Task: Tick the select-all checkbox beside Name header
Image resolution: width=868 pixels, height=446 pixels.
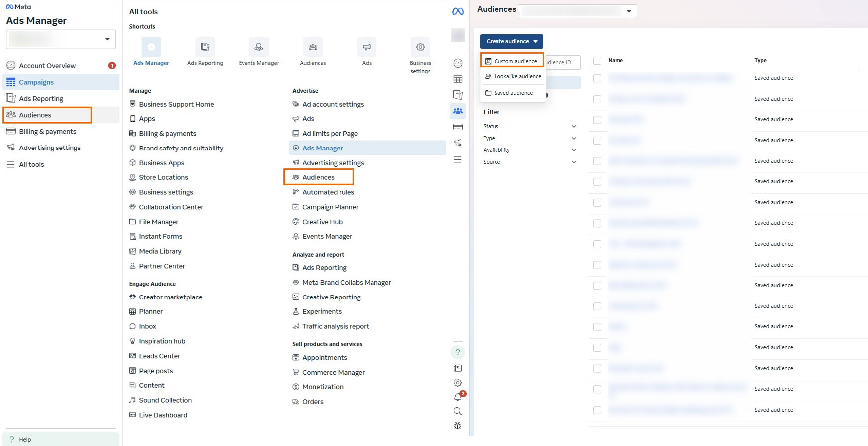Action: click(x=597, y=61)
